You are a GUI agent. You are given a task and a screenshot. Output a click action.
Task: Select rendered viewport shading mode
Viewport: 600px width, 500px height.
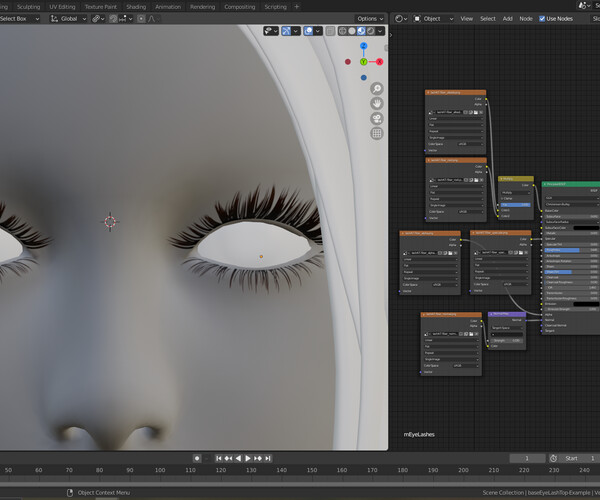[x=371, y=31]
